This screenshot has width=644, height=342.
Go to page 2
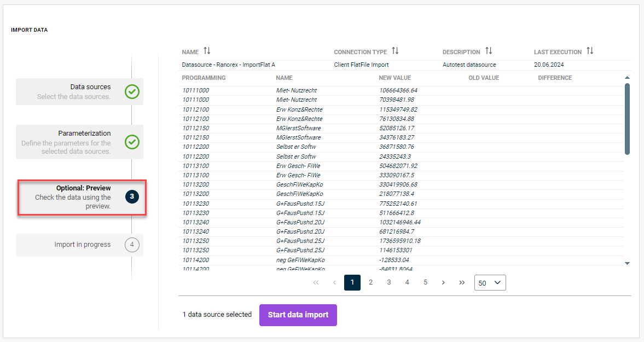pos(371,282)
